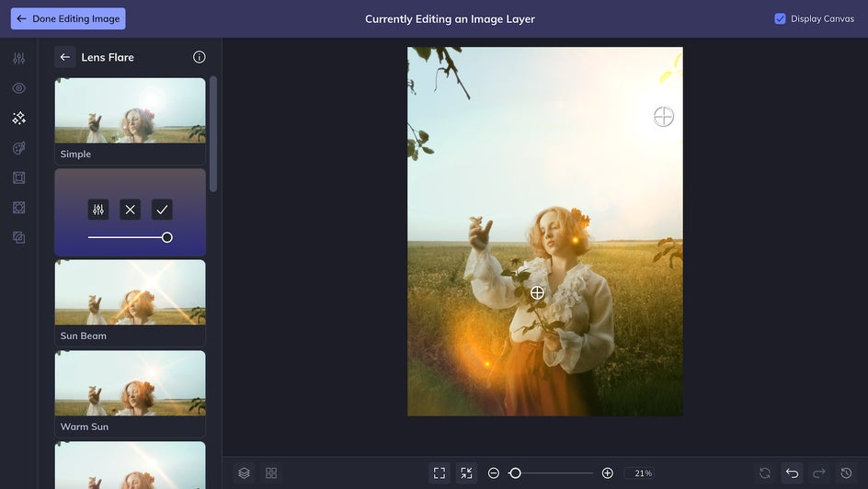The height and width of the screenshot is (489, 868).
Task: Select the partially visible effect thumbnail below Warm Sun
Action: pos(130,465)
